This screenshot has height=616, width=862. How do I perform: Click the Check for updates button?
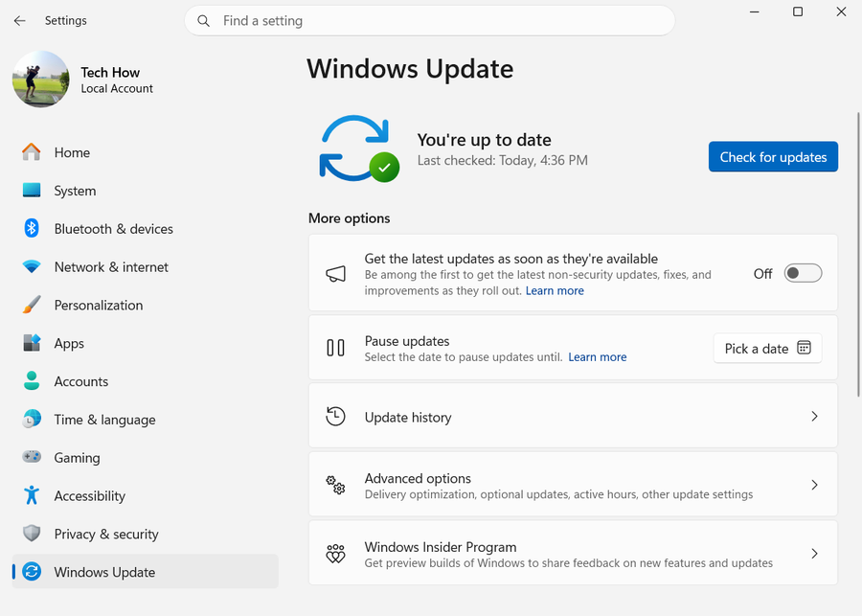[x=773, y=157]
